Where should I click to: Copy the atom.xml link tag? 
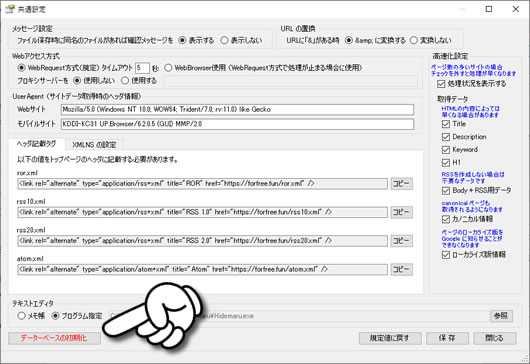(402, 269)
